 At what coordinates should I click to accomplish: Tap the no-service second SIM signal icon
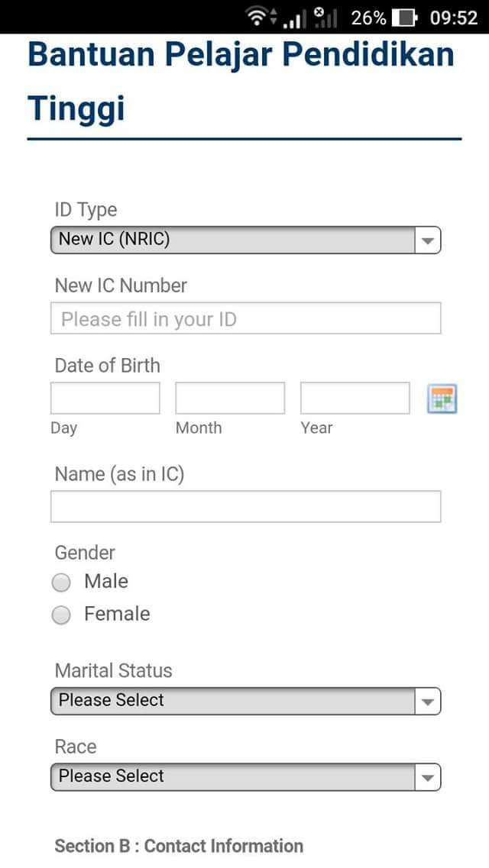tap(325, 17)
